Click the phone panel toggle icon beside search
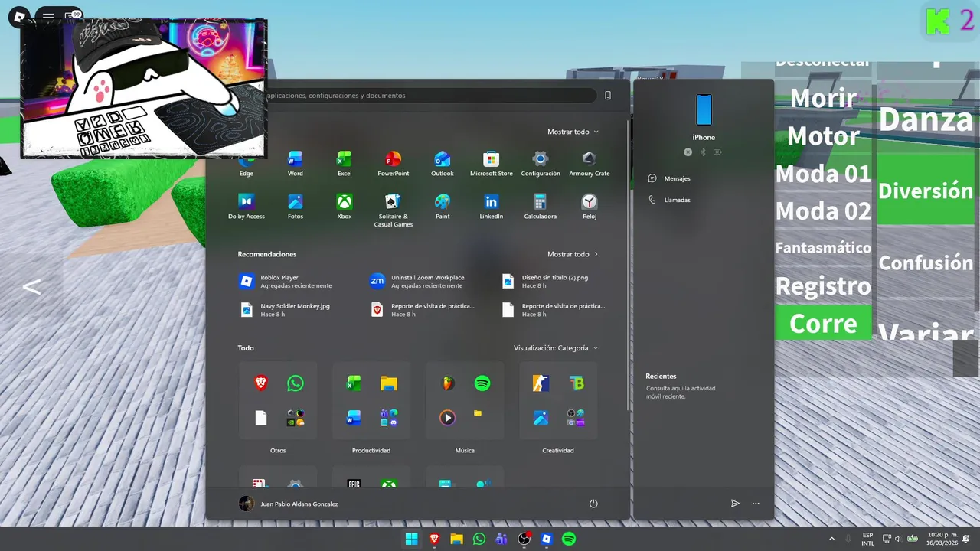 [x=608, y=96]
